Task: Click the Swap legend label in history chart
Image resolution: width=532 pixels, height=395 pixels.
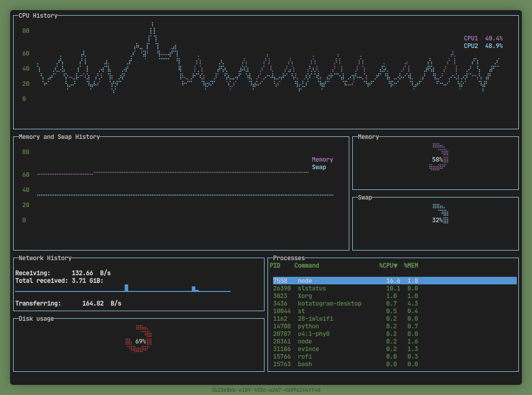Action: tap(319, 167)
